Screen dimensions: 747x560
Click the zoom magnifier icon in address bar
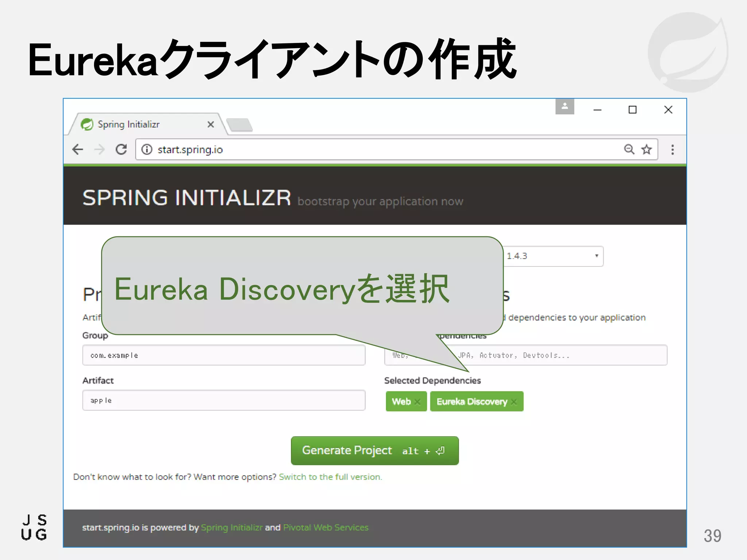[x=629, y=149]
